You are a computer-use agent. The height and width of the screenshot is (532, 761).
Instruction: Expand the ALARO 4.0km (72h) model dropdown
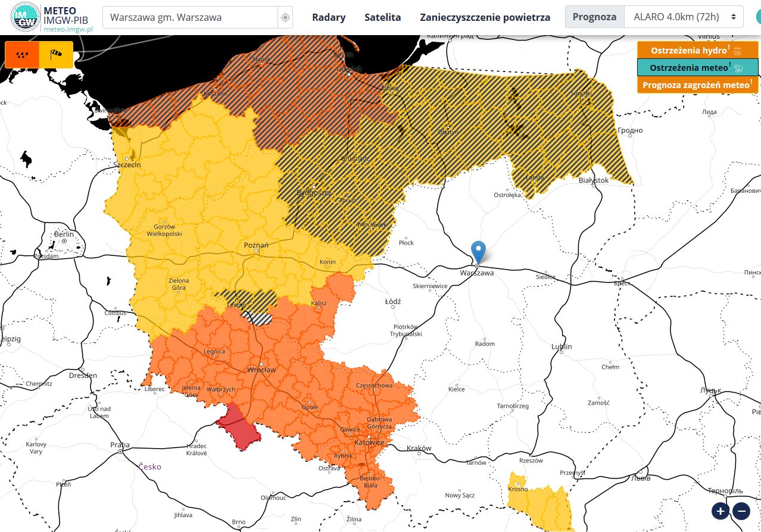click(x=684, y=17)
